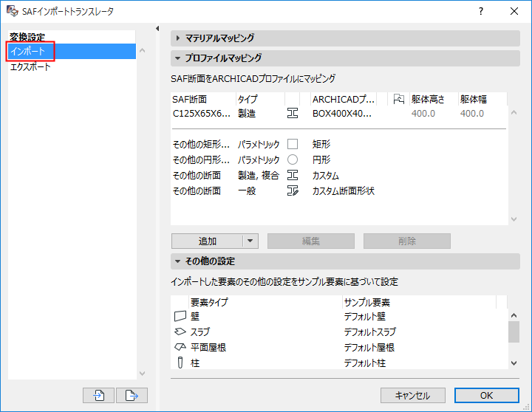Click the キャンセル button
Viewport: 532px width, 412px height.
point(412,395)
